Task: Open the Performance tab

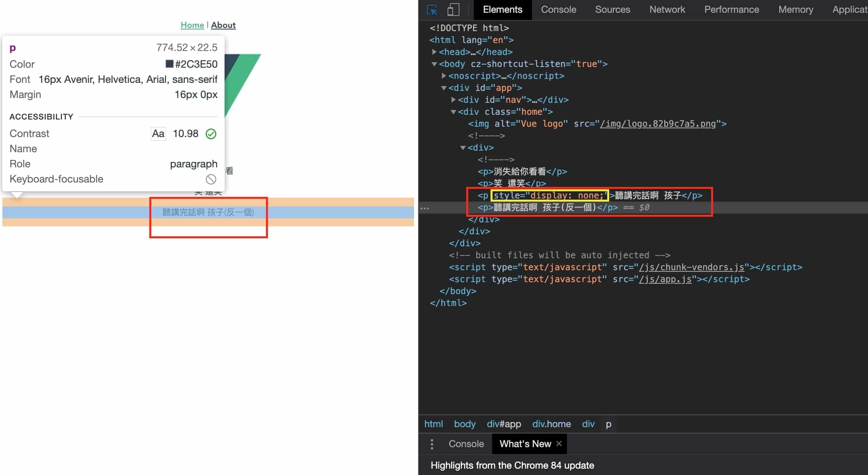Action: coord(731,10)
